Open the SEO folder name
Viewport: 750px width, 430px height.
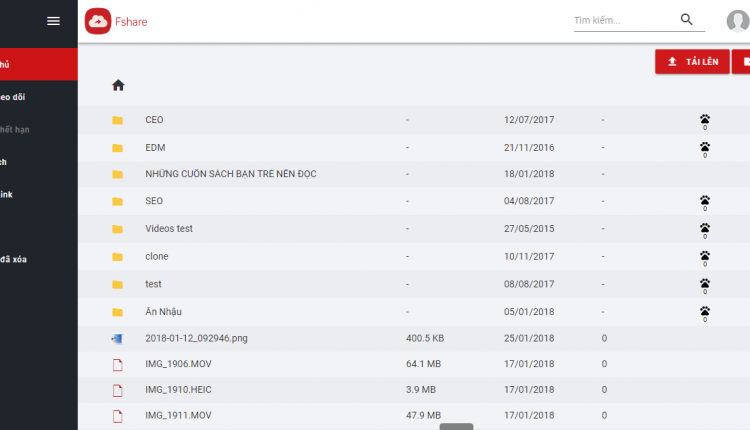click(154, 201)
